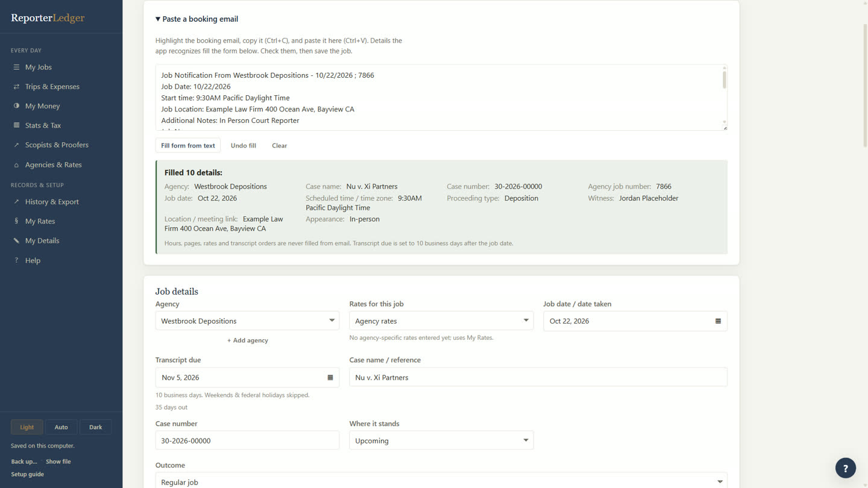The image size is (868, 488).
Task: Click the ReporterLedger logo
Action: pos(48,17)
